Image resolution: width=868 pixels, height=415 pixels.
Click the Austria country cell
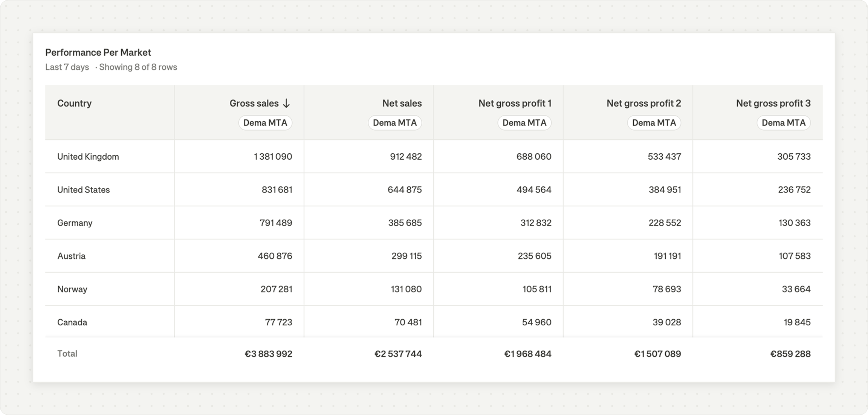click(x=71, y=256)
